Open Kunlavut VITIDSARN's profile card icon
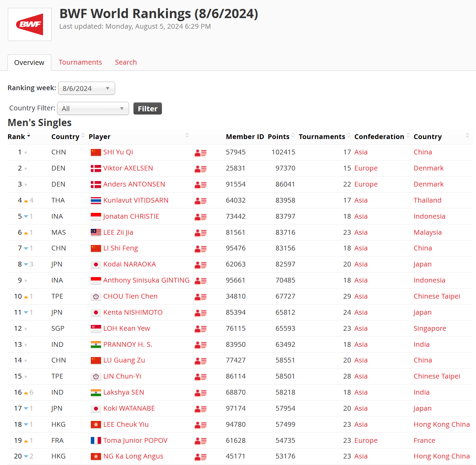 point(200,201)
